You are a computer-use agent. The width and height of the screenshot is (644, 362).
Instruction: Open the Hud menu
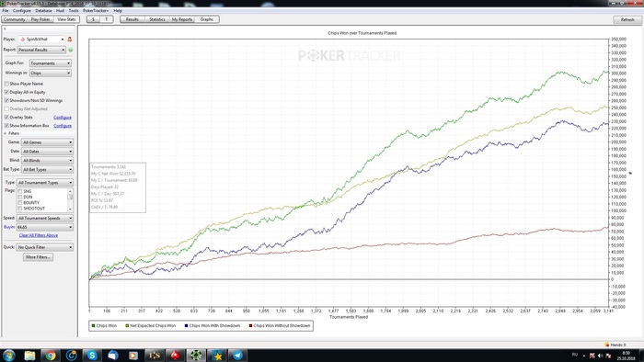[x=60, y=11]
